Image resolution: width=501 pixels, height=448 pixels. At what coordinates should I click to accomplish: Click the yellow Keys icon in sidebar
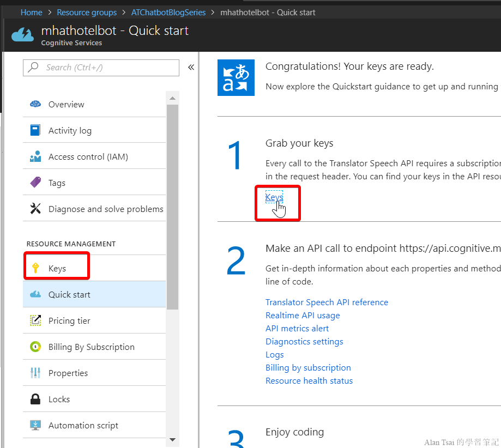click(35, 268)
